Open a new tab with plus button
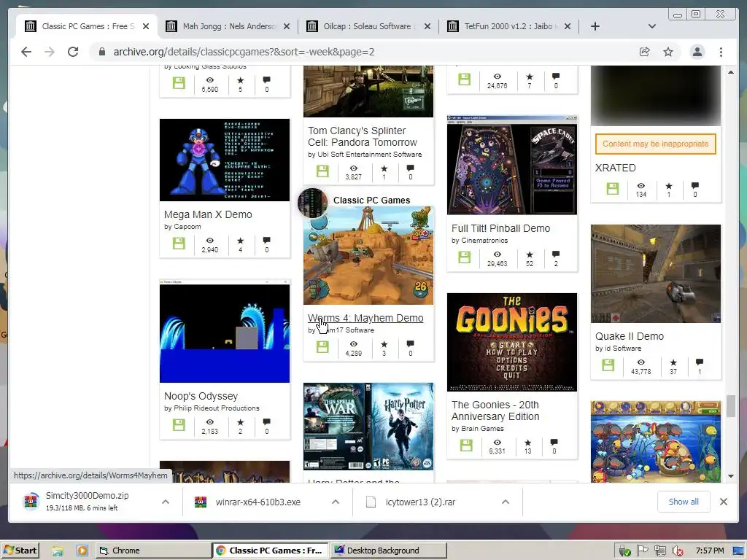Image resolution: width=747 pixels, height=560 pixels. [x=595, y=26]
